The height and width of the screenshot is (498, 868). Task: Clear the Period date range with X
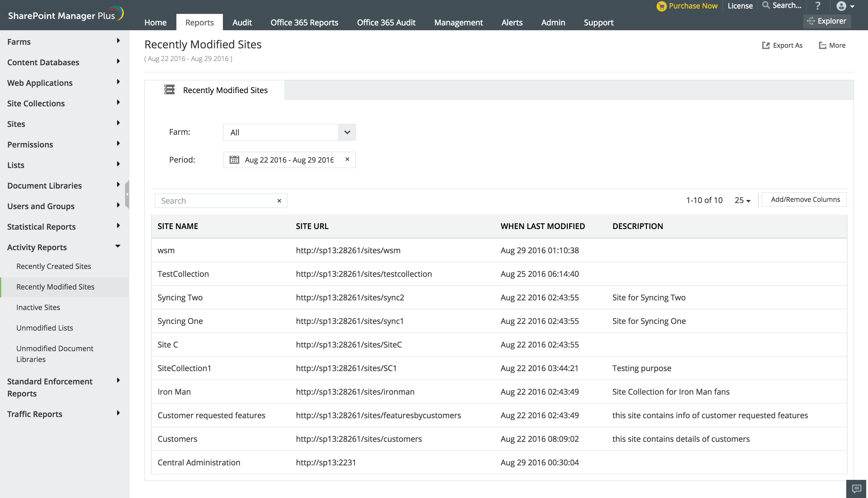(x=347, y=159)
